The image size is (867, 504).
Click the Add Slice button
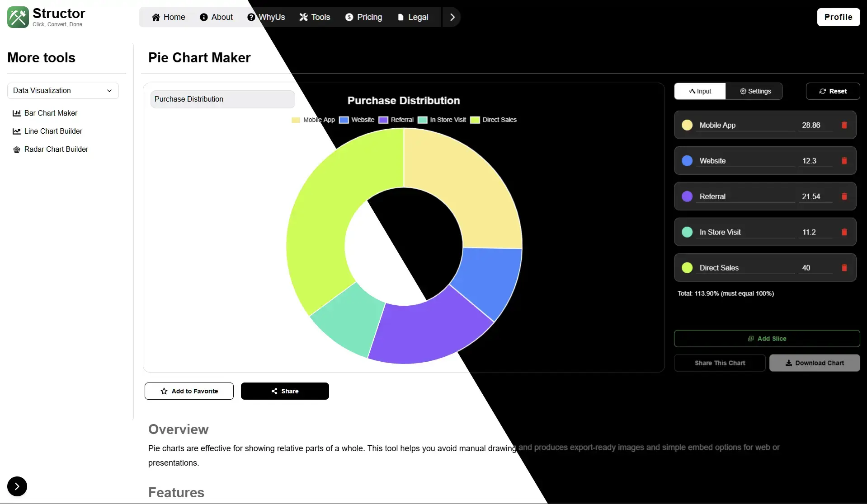(x=767, y=339)
